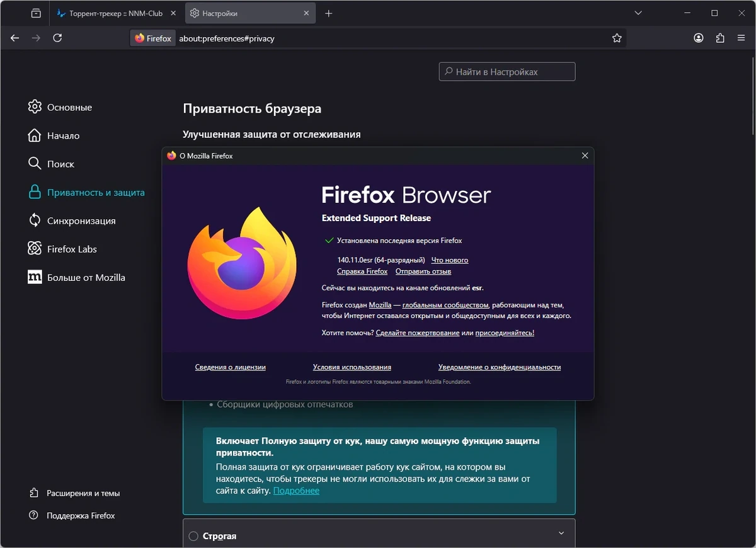Click the Отправить отзыв link
This screenshot has height=548, width=756.
click(423, 271)
